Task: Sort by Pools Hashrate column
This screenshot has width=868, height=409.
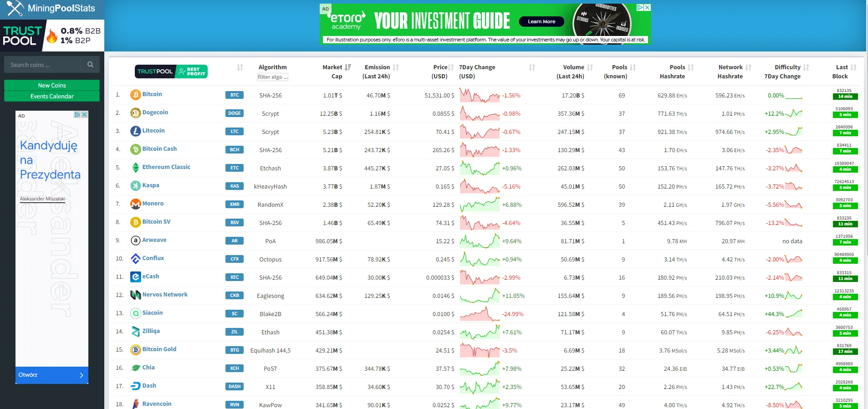Action: (691, 67)
